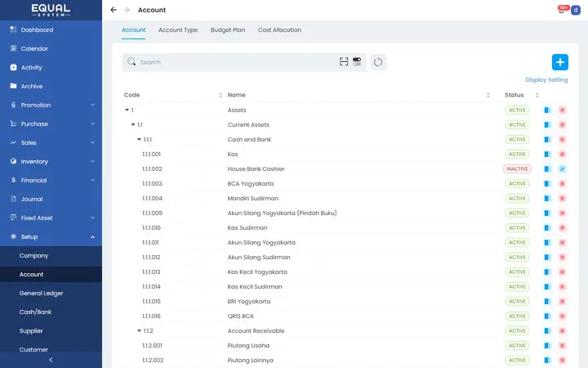Collapse tree node 1.1 Current Assets

coord(133,124)
